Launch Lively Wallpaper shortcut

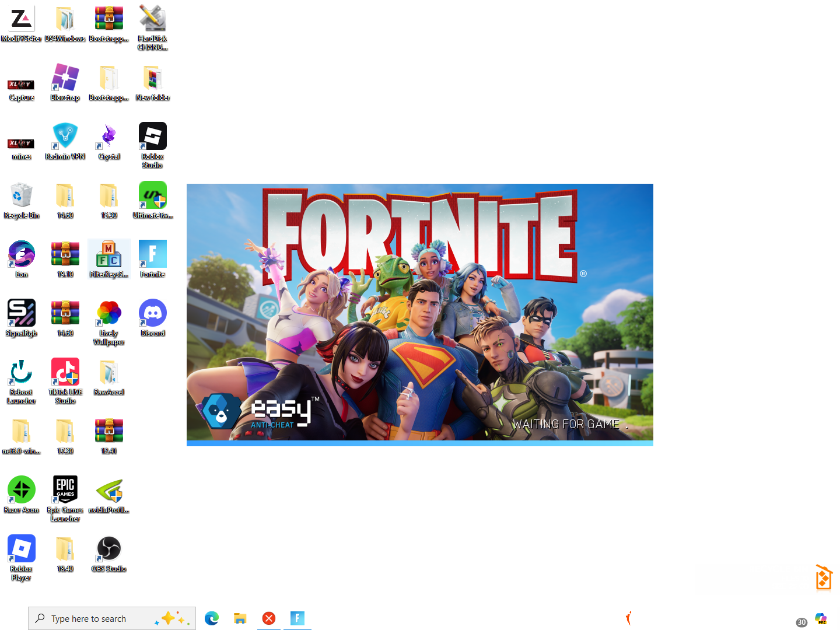(109, 322)
